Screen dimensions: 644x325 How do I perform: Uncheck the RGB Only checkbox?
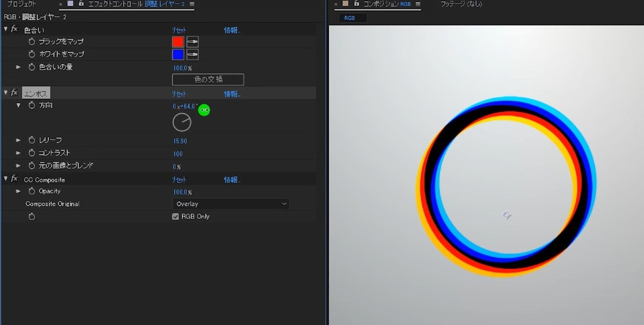(175, 217)
